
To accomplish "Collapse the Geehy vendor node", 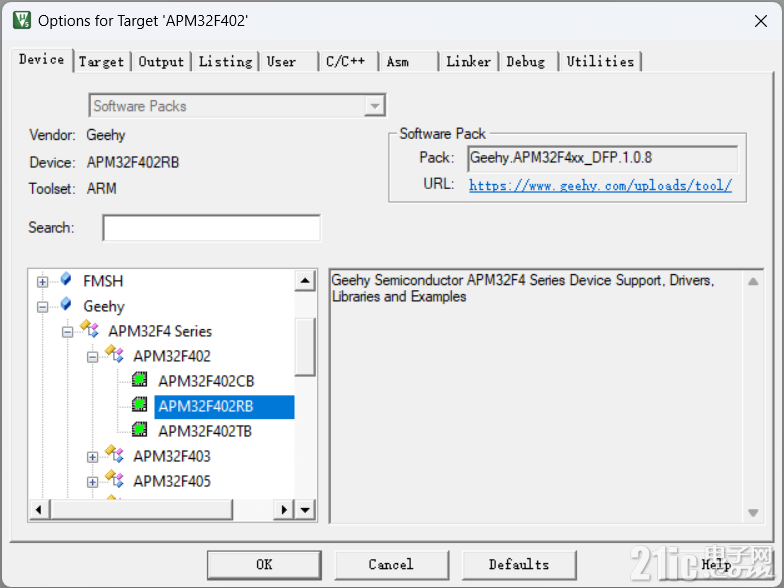I will [x=42, y=307].
